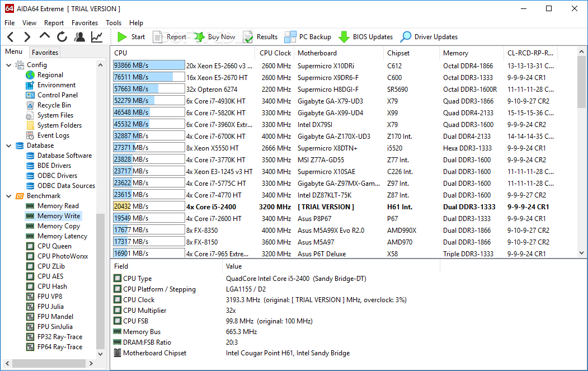Image resolution: width=588 pixels, height=371 pixels.
Task: Collapse the Benchmark tree node
Action: point(8,196)
